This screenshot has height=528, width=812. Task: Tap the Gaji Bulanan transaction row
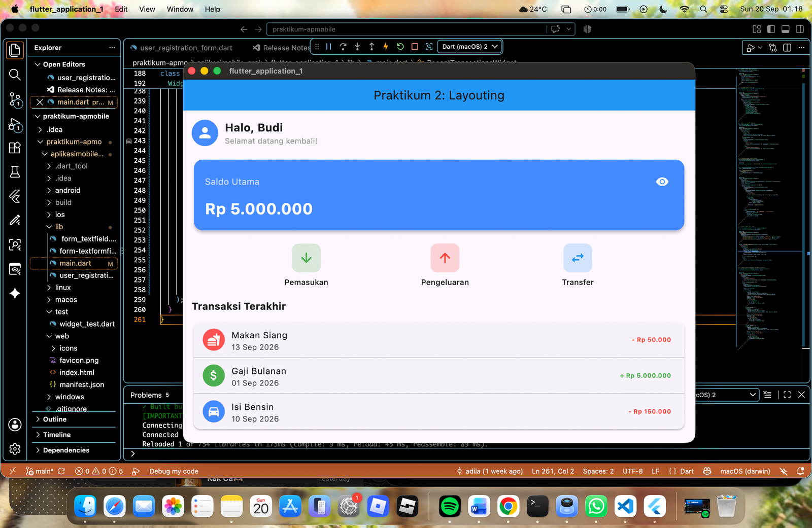click(439, 376)
